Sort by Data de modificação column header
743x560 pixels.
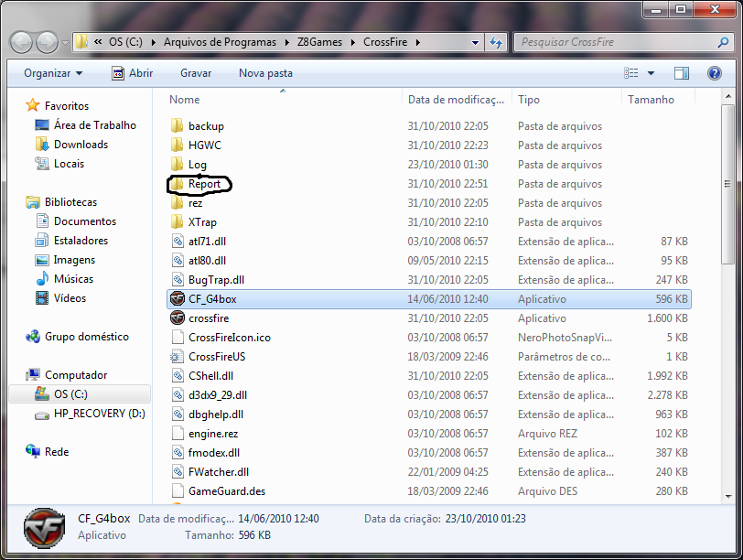[456, 100]
